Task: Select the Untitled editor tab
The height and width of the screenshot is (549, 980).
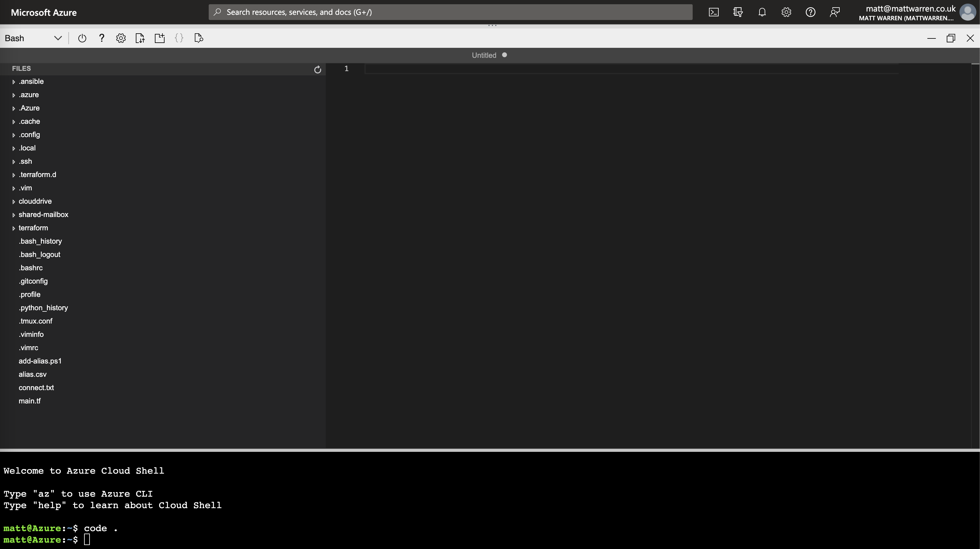Action: click(x=484, y=55)
